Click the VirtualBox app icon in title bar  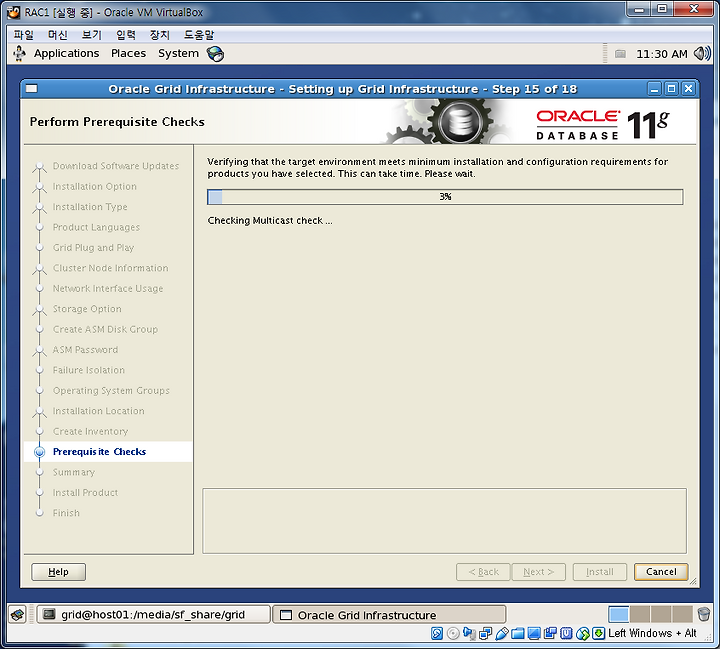13,12
